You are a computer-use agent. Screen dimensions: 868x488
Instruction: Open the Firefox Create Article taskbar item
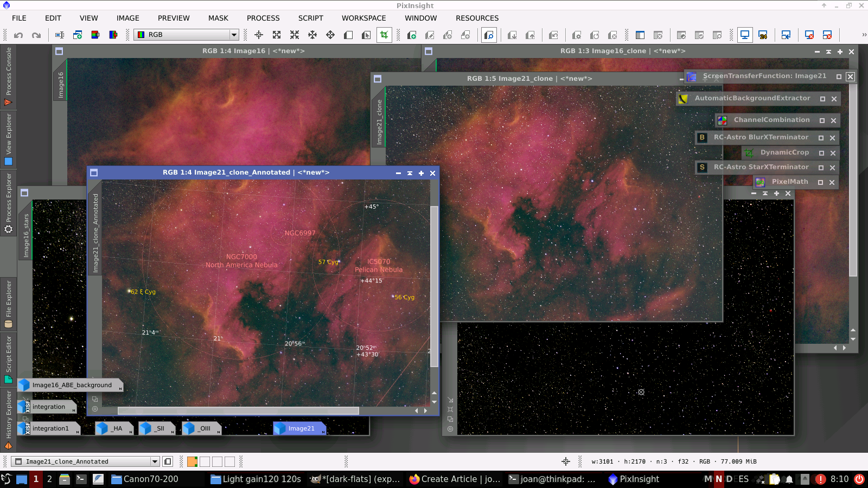455,479
